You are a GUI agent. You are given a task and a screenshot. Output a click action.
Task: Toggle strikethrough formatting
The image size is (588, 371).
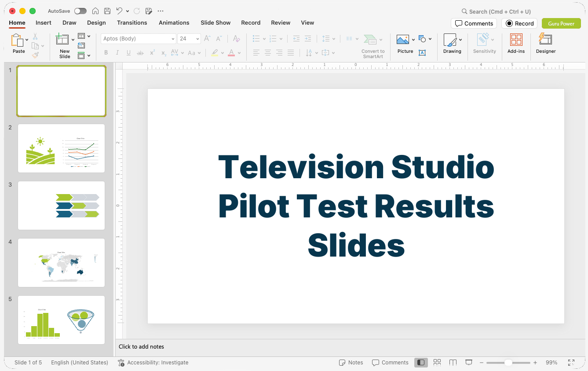pos(140,53)
